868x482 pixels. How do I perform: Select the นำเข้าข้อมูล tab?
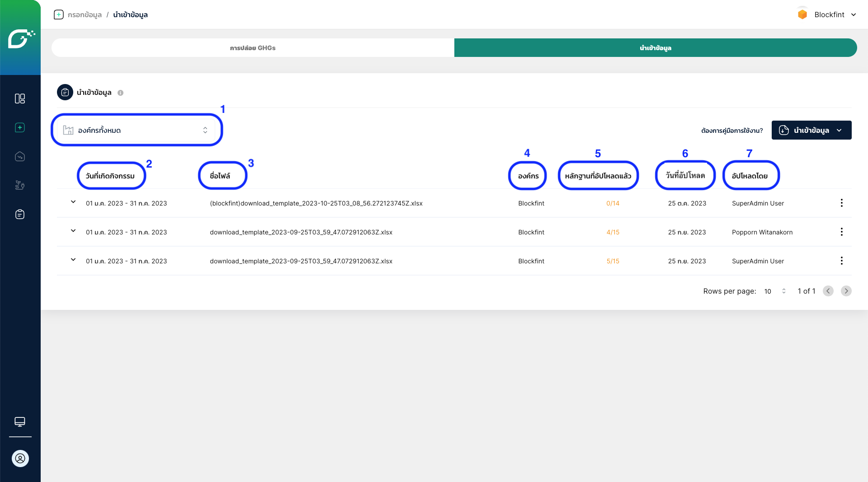[655, 48]
